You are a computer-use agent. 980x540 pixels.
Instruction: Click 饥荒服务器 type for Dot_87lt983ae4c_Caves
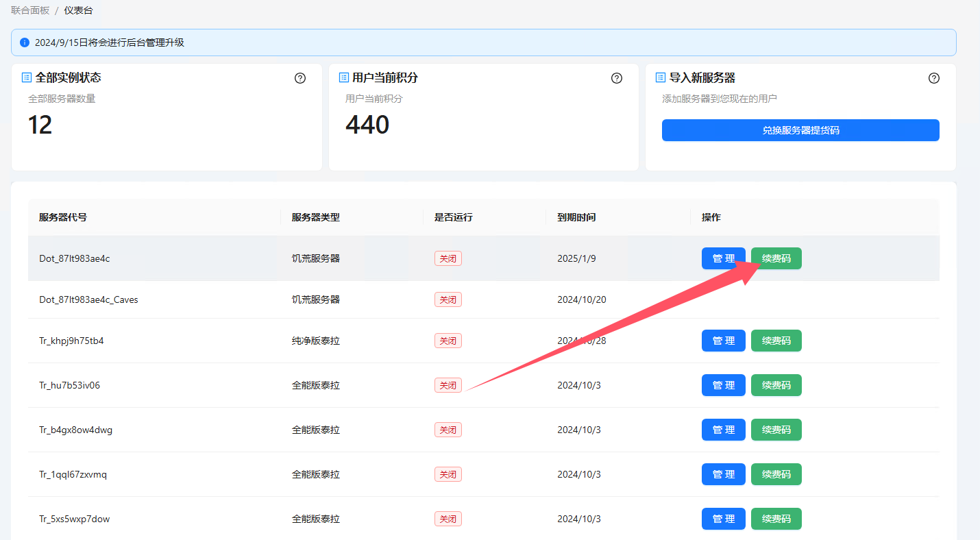[x=316, y=299]
